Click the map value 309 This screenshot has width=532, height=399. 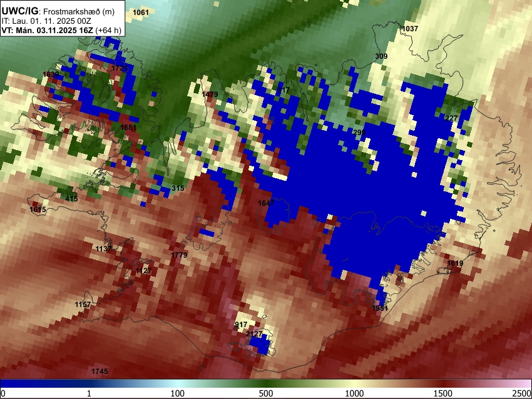(x=381, y=56)
